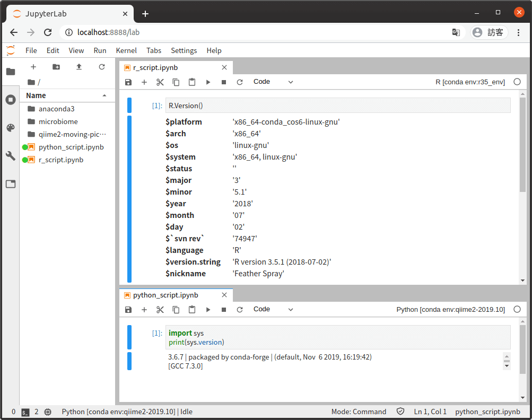
Task: Sort files by Name column header
Action: tap(66, 95)
